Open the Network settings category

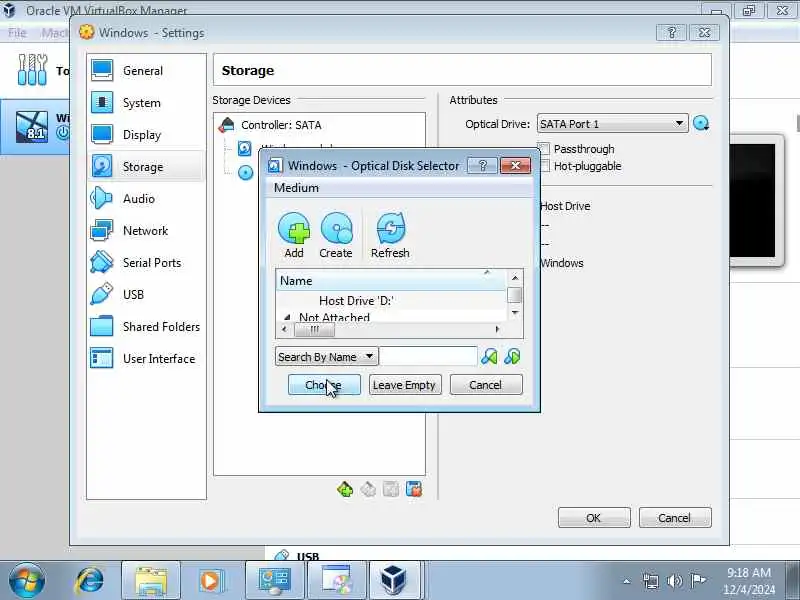click(146, 231)
